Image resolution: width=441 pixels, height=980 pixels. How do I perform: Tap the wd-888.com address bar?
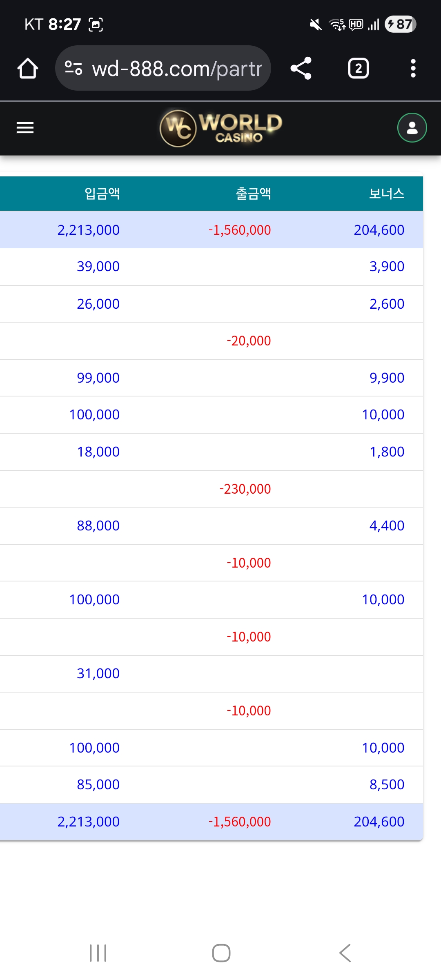coord(176,68)
